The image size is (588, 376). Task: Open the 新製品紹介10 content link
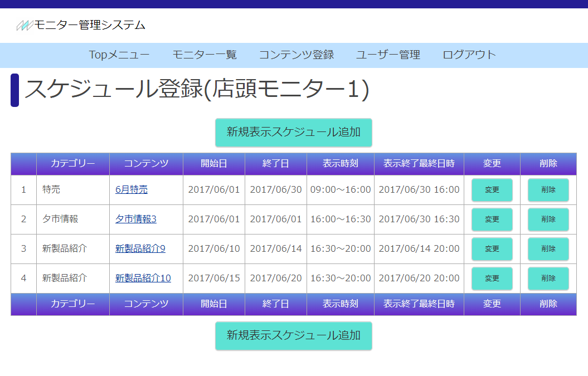pyautogui.click(x=143, y=278)
